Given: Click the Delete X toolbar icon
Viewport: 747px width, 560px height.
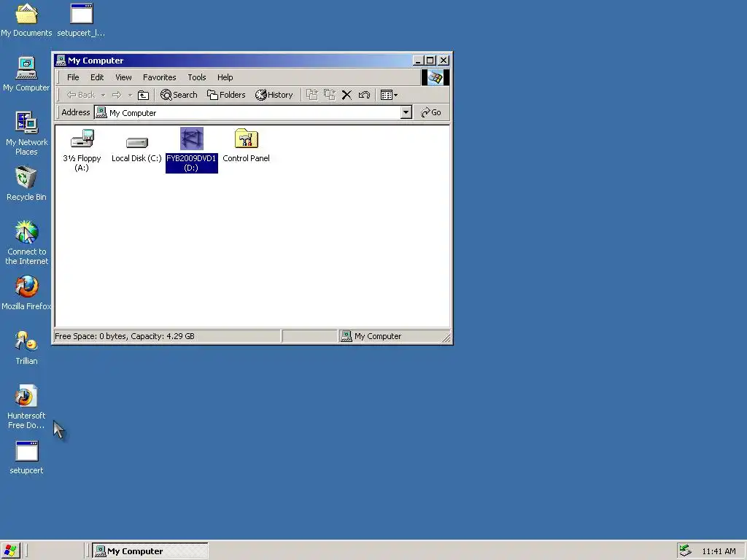Looking at the screenshot, I should 347,96.
